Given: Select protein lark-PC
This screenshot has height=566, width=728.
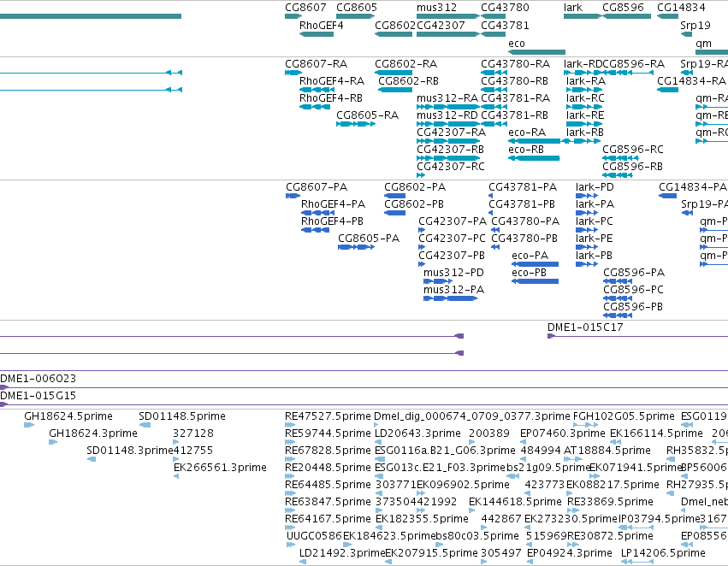Looking at the screenshot, I should [595, 221].
